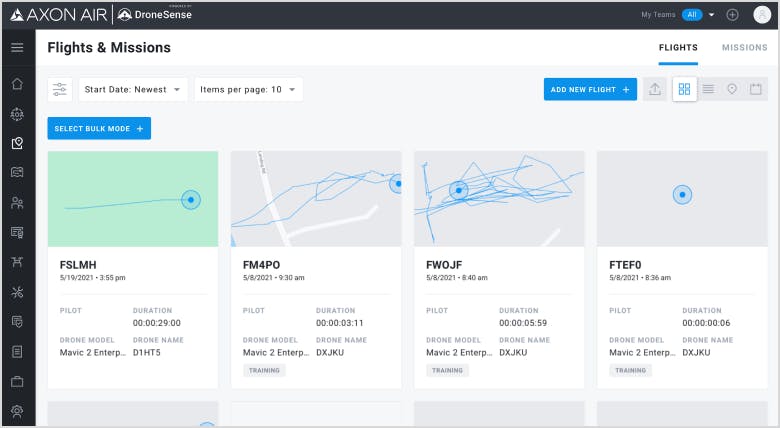This screenshot has width=780, height=428.
Task: Click the plus circle icon in header
Action: pos(732,15)
